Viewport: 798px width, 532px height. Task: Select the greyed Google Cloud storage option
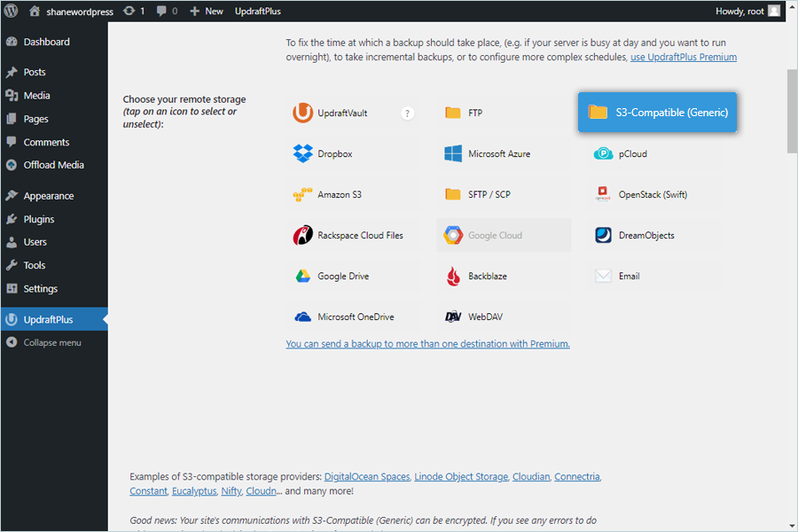pyautogui.click(x=504, y=235)
